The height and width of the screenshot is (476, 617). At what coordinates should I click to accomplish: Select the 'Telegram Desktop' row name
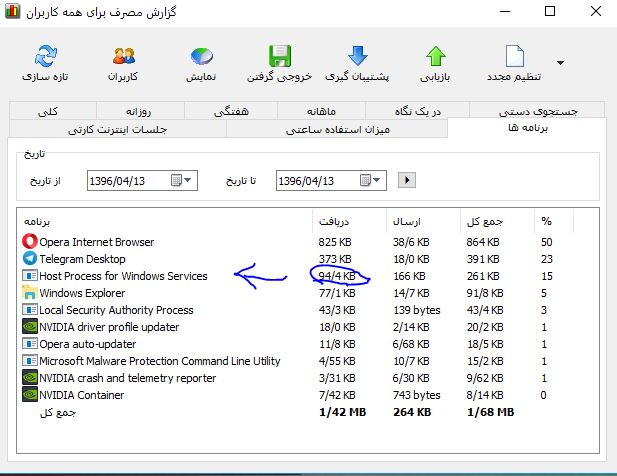pos(82,259)
